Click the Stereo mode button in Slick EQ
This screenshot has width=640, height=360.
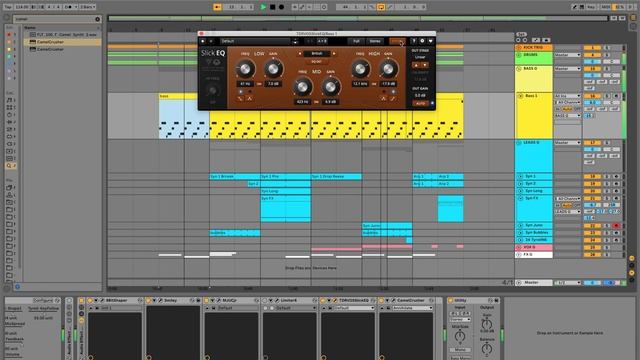click(375, 41)
